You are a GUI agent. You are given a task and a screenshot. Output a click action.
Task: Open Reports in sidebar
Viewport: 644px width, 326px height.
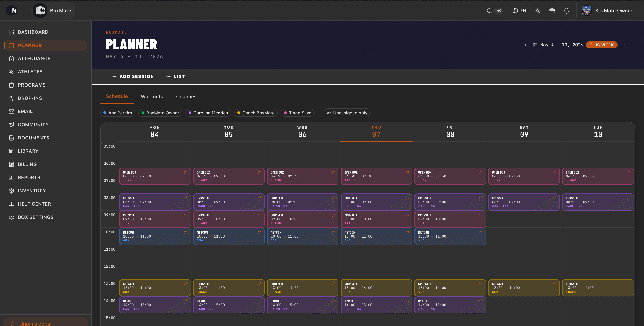click(45, 178)
